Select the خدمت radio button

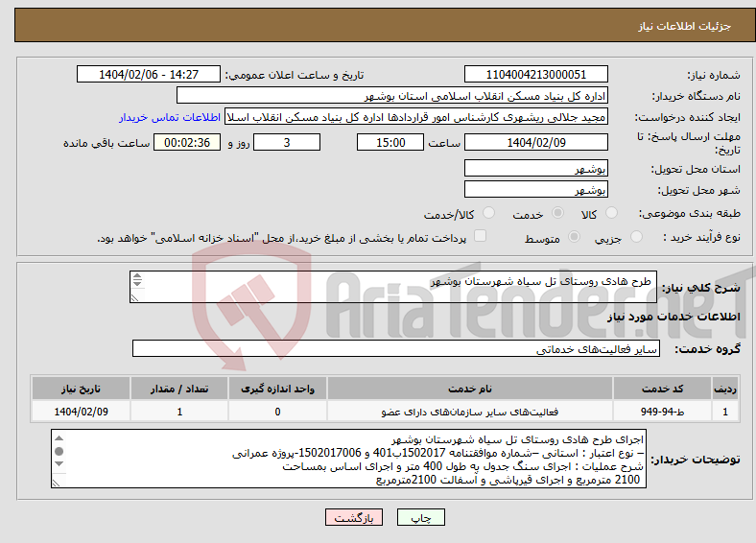[557, 213]
